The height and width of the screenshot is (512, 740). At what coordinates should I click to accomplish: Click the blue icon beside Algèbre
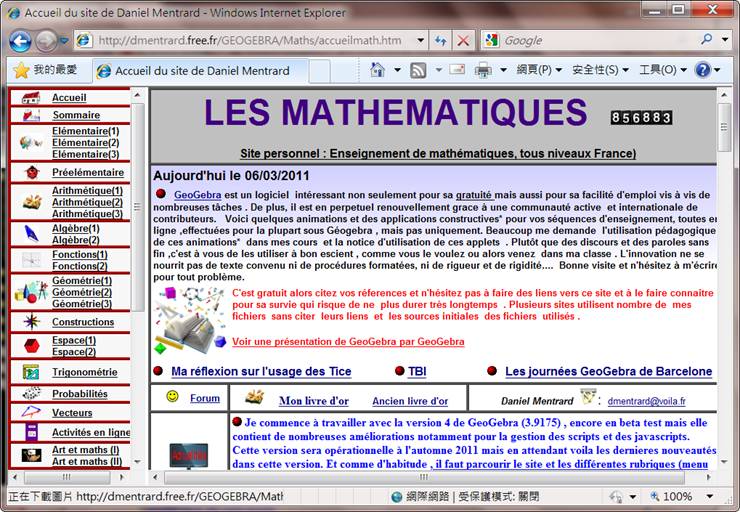(x=31, y=234)
